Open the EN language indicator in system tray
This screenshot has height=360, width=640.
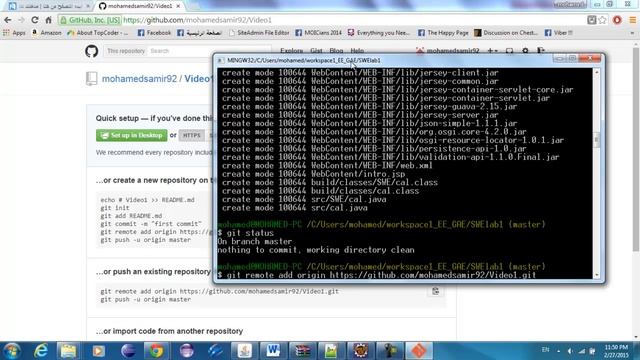tap(545, 350)
